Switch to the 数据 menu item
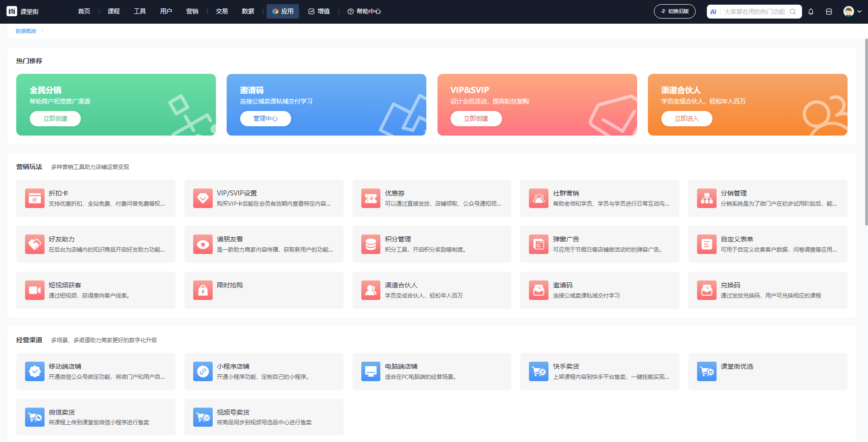 [x=248, y=12]
